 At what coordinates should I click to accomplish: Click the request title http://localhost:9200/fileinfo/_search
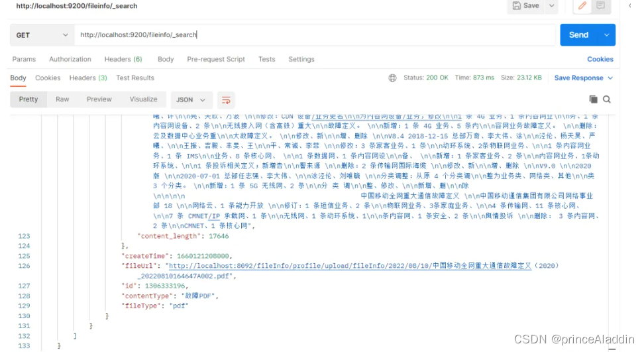77,6
